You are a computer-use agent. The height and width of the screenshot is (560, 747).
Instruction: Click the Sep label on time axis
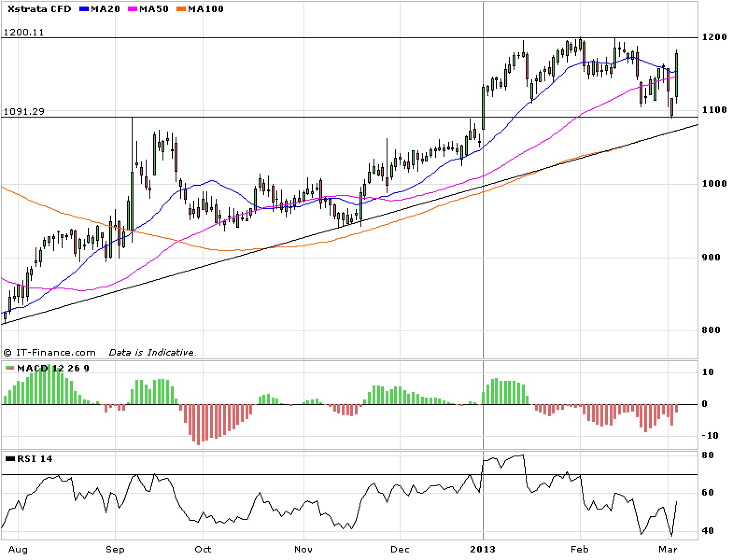pos(115,549)
